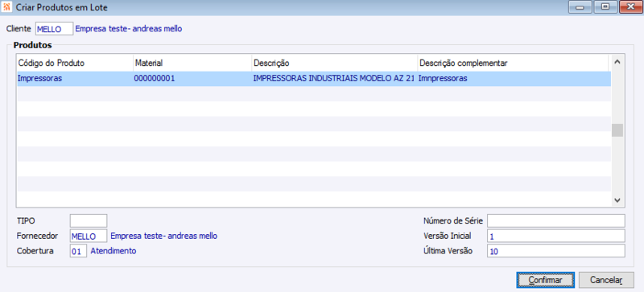The width and height of the screenshot is (644, 292).
Task: Select the 000000001 material cell
Action: [x=192, y=79]
